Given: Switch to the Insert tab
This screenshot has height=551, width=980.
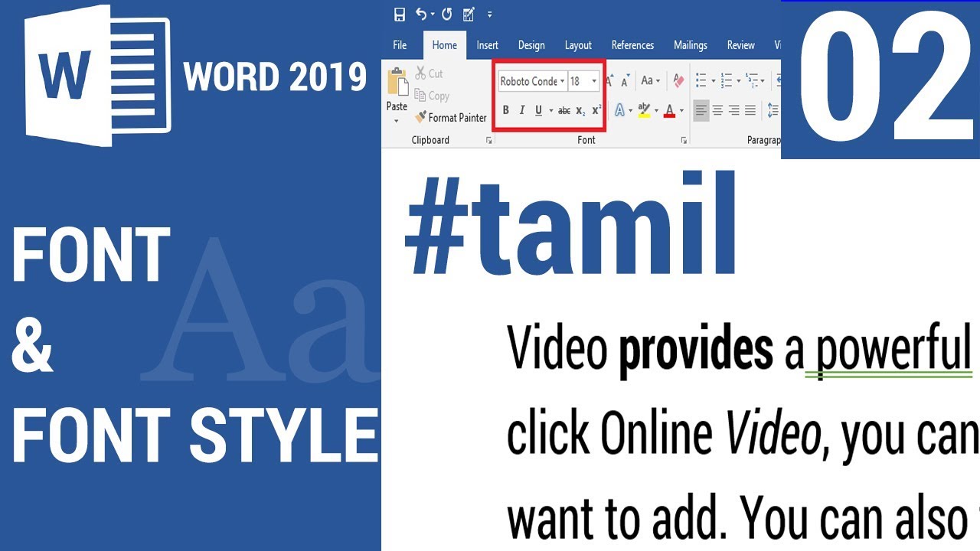Looking at the screenshot, I should pos(488,45).
